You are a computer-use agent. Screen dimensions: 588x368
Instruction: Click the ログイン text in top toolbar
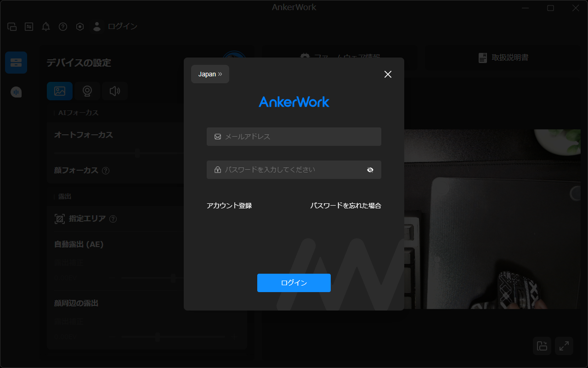pos(123,27)
